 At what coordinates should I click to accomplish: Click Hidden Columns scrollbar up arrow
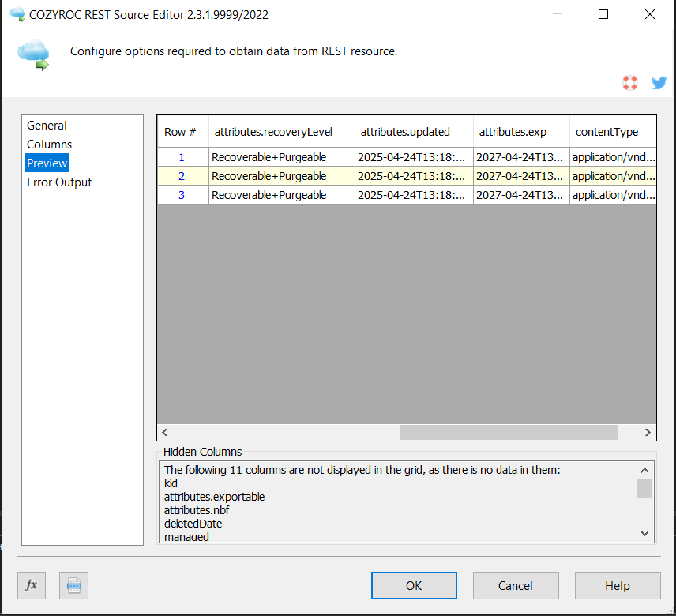(x=645, y=471)
